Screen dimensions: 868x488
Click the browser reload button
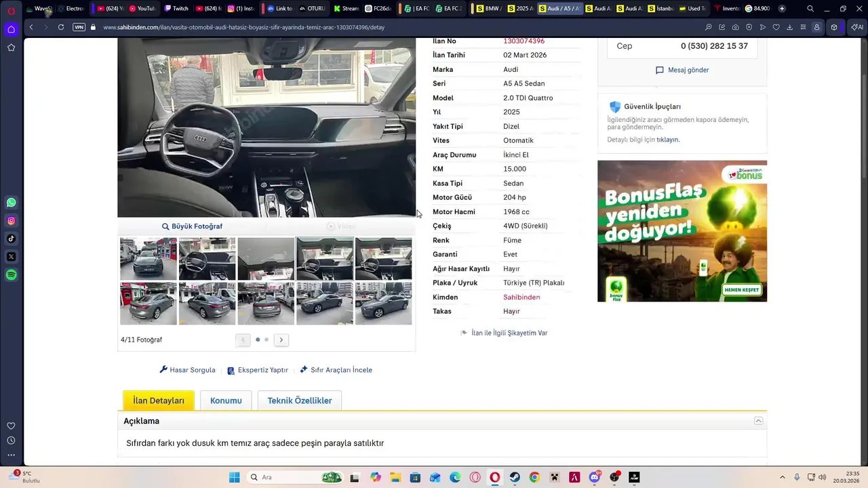[61, 27]
